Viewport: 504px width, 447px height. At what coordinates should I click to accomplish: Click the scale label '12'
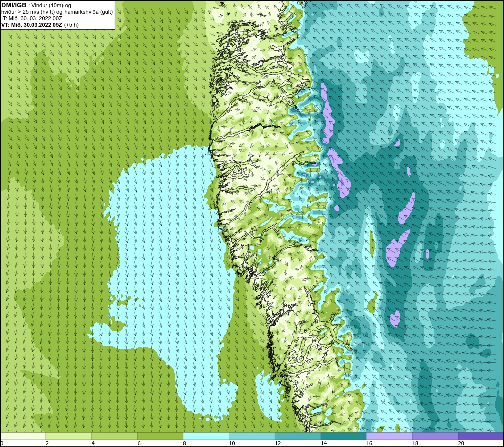[x=278, y=443]
